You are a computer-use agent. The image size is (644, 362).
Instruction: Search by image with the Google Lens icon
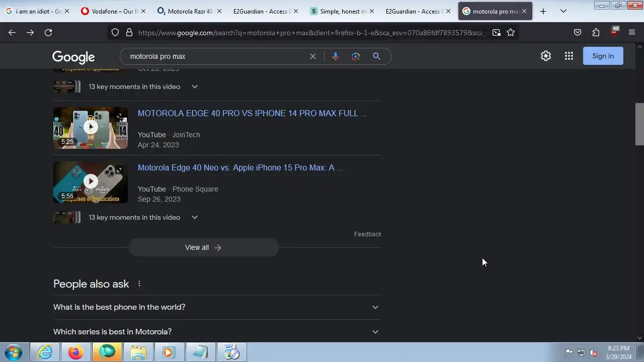coord(356,56)
